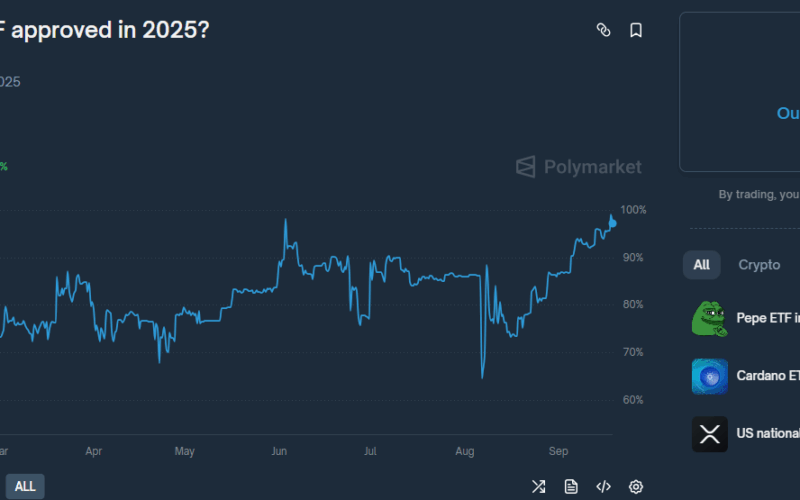Open the US national market link
The width and height of the screenshot is (800, 500).
[768, 433]
